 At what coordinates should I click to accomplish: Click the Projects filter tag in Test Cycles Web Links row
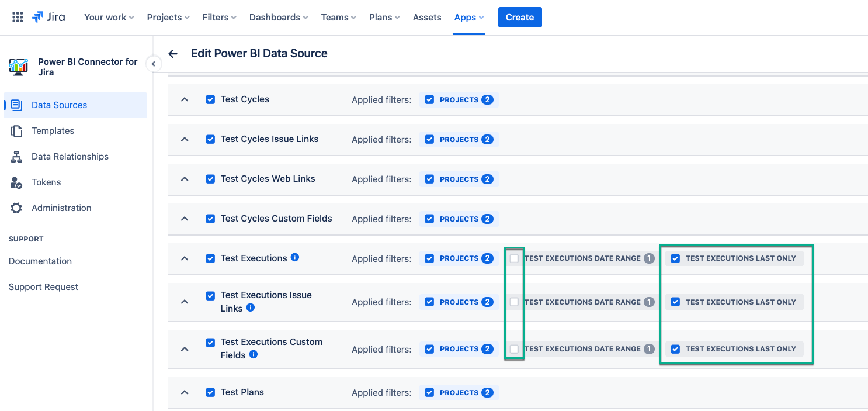459,179
